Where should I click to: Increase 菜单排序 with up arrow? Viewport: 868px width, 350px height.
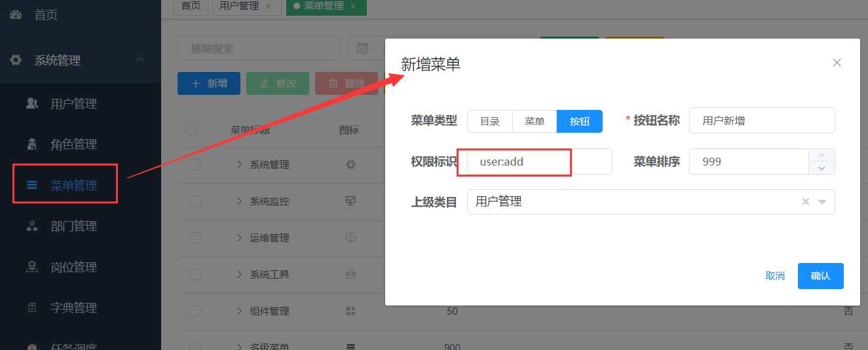822,155
